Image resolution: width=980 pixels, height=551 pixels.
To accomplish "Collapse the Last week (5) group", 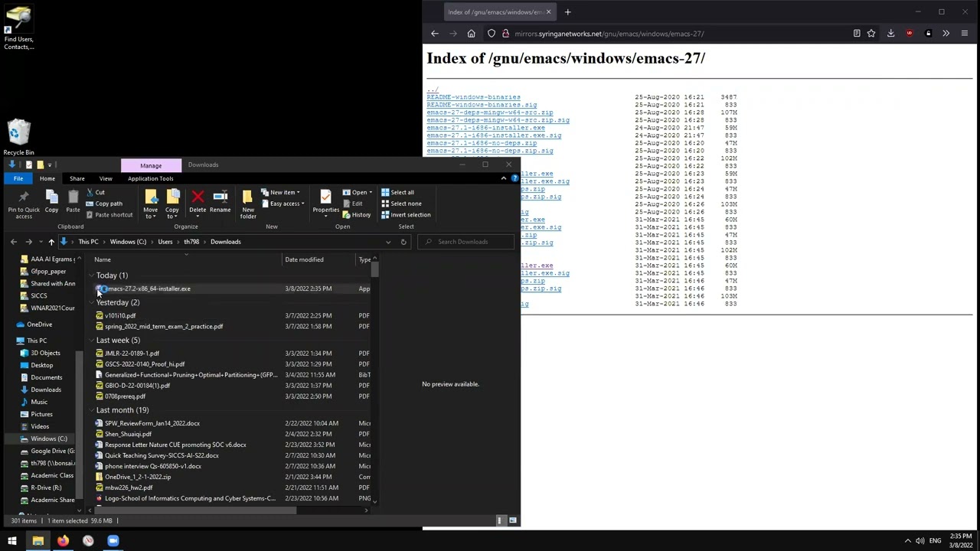I will pos(92,341).
